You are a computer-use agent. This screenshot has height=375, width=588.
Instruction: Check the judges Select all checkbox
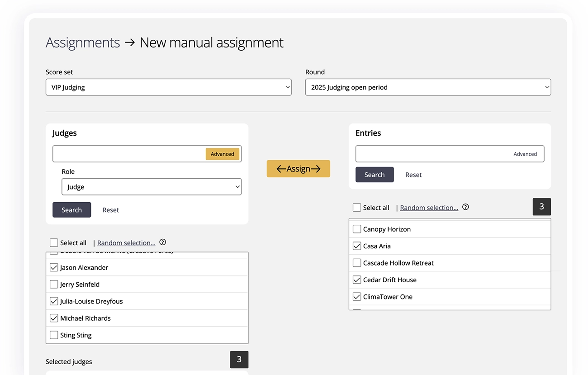pos(54,242)
